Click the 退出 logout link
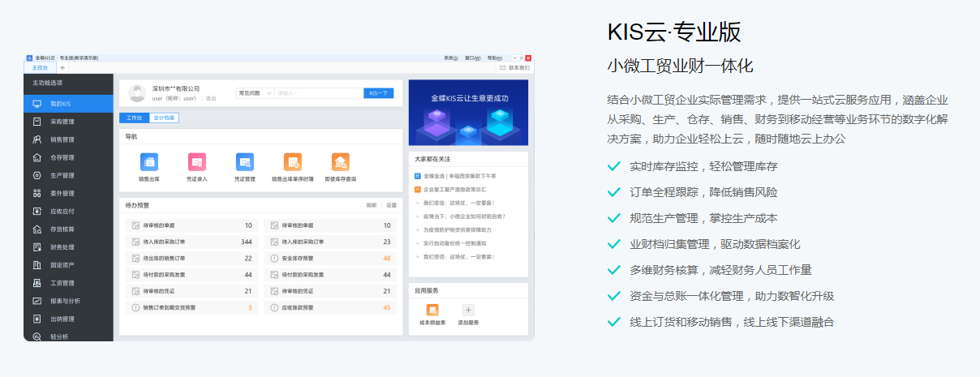Screen dimensions: 980x377 click(211, 98)
